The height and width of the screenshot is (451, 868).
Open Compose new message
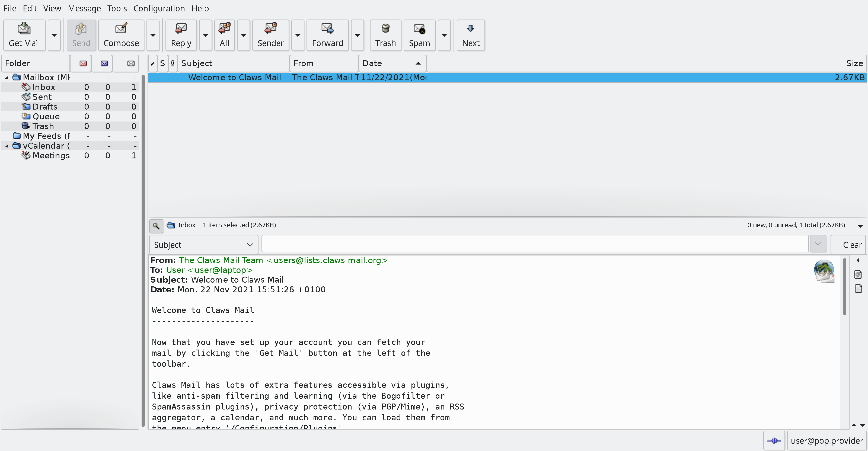pos(121,35)
